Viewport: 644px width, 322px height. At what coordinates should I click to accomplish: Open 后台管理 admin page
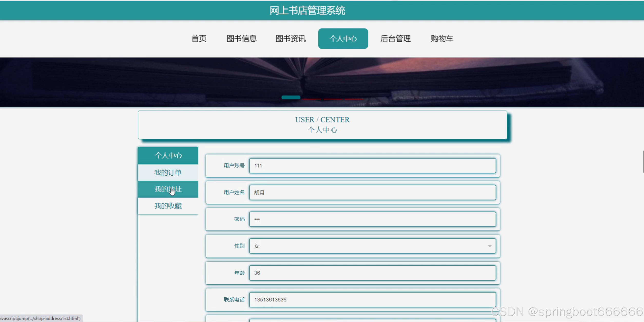(395, 39)
